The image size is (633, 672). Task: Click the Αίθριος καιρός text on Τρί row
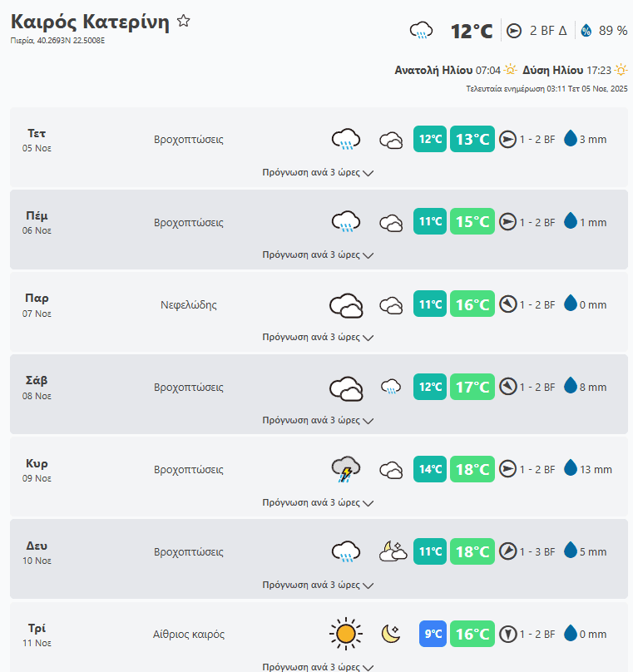(189, 635)
